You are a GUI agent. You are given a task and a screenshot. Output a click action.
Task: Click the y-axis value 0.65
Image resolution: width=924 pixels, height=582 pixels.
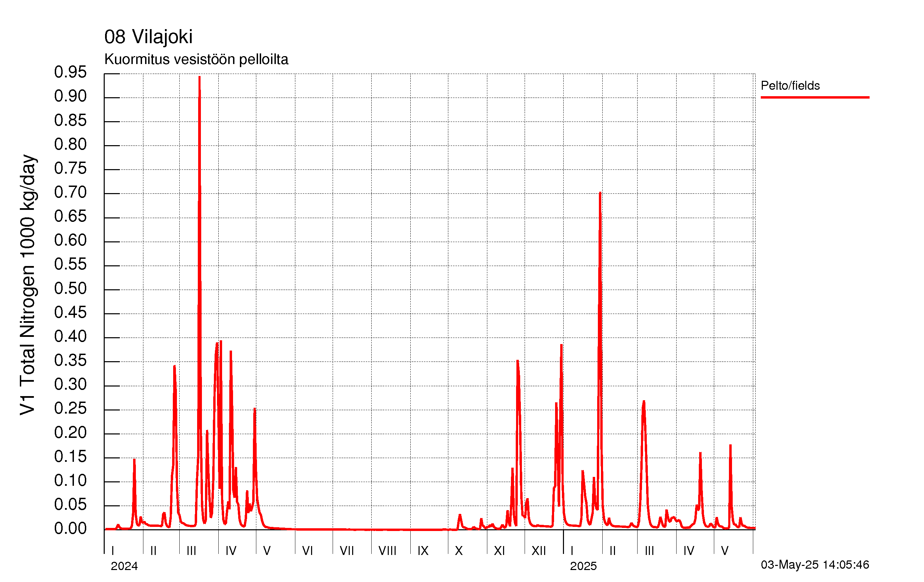coord(70,216)
